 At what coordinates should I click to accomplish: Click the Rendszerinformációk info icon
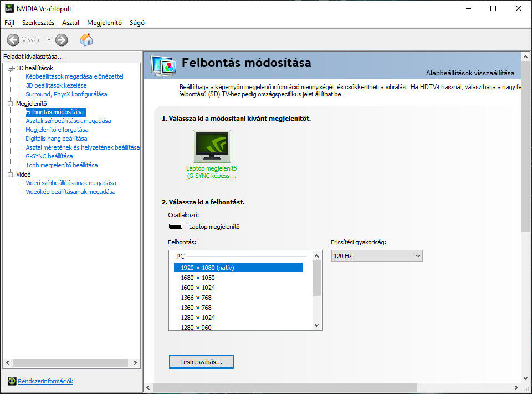pyautogui.click(x=12, y=381)
